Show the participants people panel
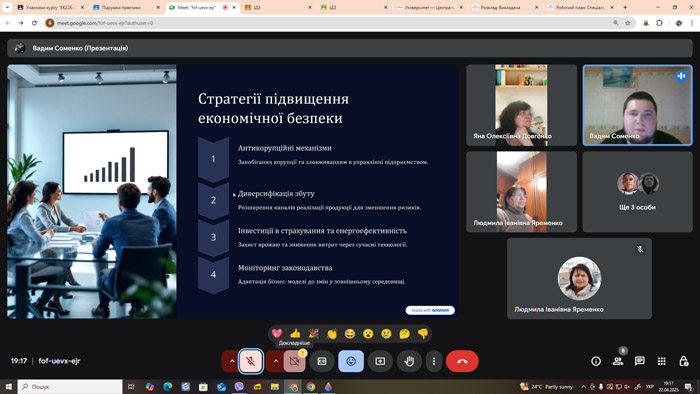 (x=618, y=361)
